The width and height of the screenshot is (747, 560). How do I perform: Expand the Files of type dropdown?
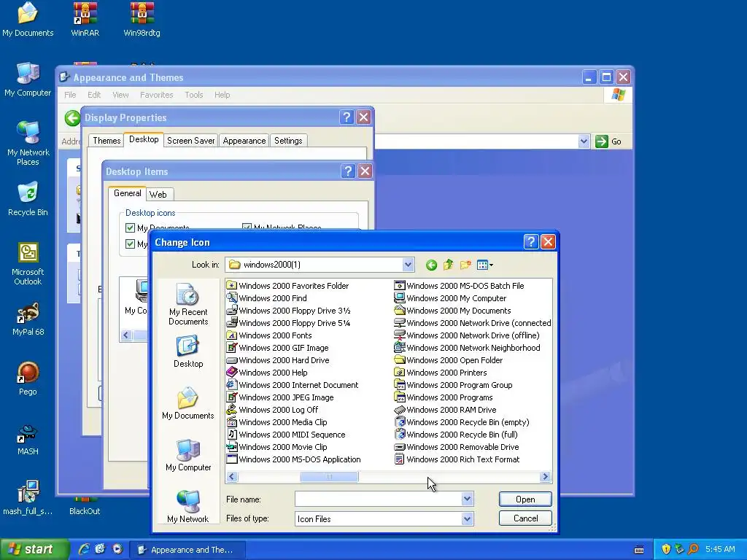coord(468,519)
